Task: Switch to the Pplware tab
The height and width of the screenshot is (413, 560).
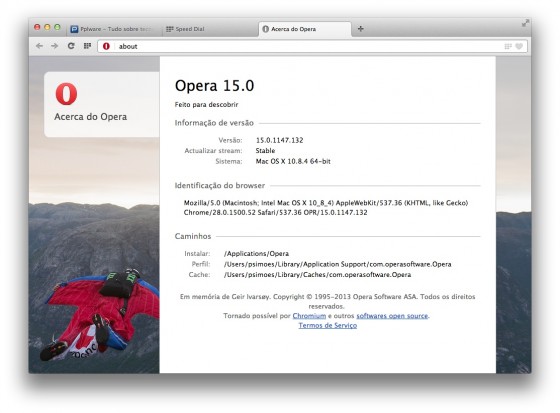Action: (114, 29)
